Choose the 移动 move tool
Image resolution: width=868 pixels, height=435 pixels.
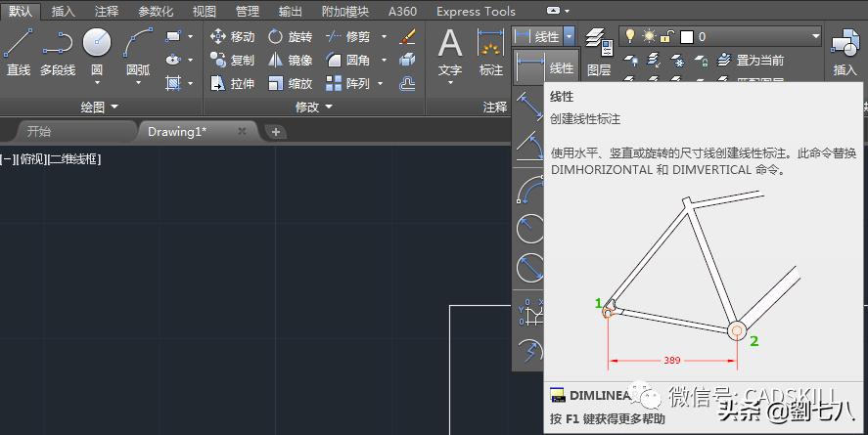(x=233, y=36)
